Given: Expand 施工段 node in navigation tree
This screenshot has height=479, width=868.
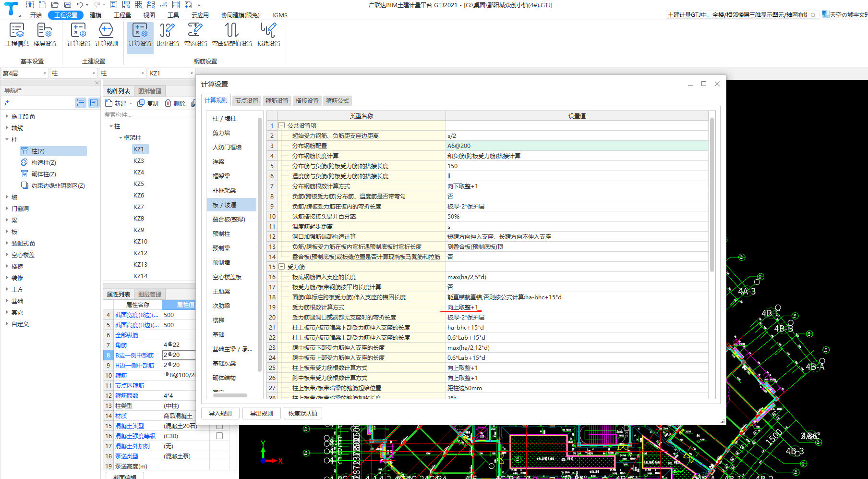Looking at the screenshot, I should pyautogui.click(x=7, y=116).
